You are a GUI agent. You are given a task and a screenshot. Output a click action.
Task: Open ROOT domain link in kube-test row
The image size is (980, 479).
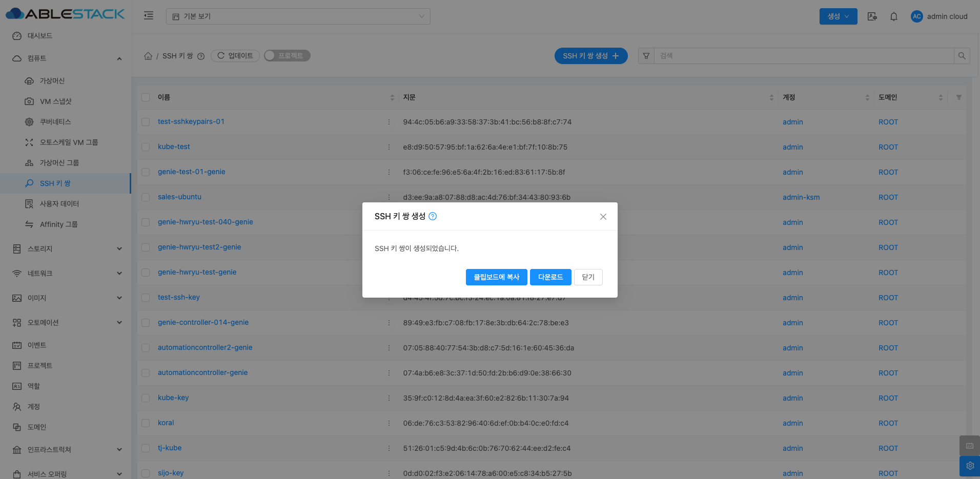pos(888,147)
